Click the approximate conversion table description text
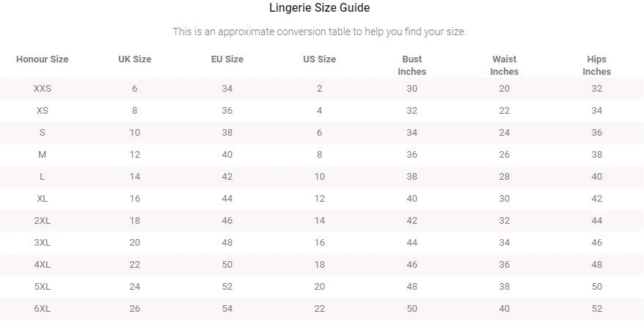 (319, 32)
